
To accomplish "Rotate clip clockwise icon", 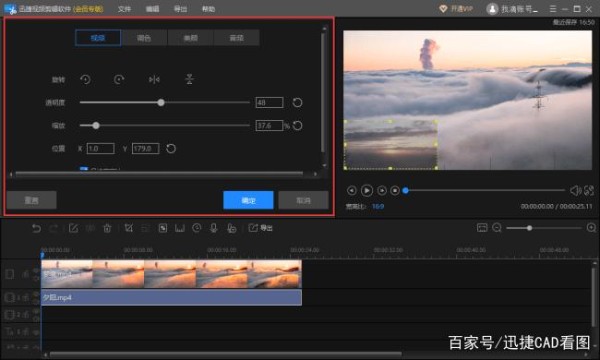I will 119,80.
